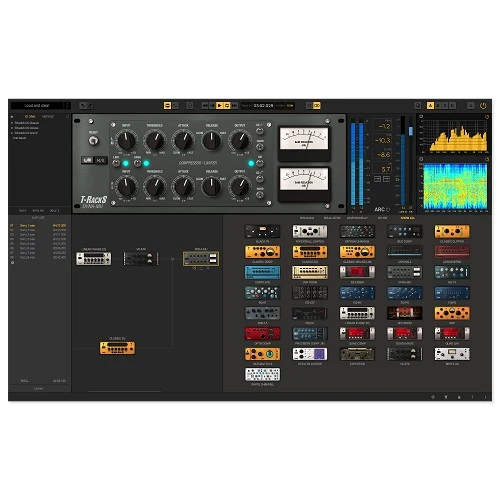This screenshot has width=500, height=500.
Task: Select comparison slot D
Action: [452, 106]
